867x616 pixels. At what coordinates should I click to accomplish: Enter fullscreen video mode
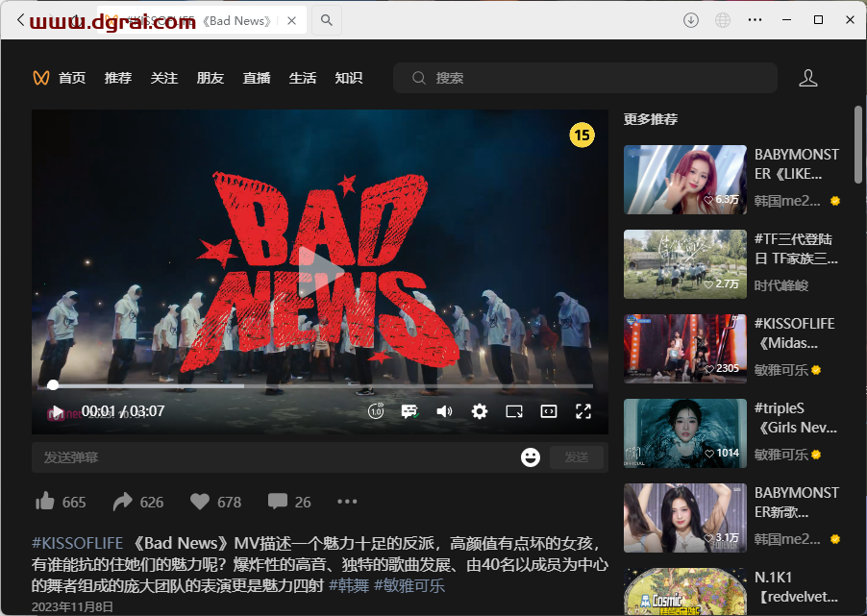coord(583,411)
